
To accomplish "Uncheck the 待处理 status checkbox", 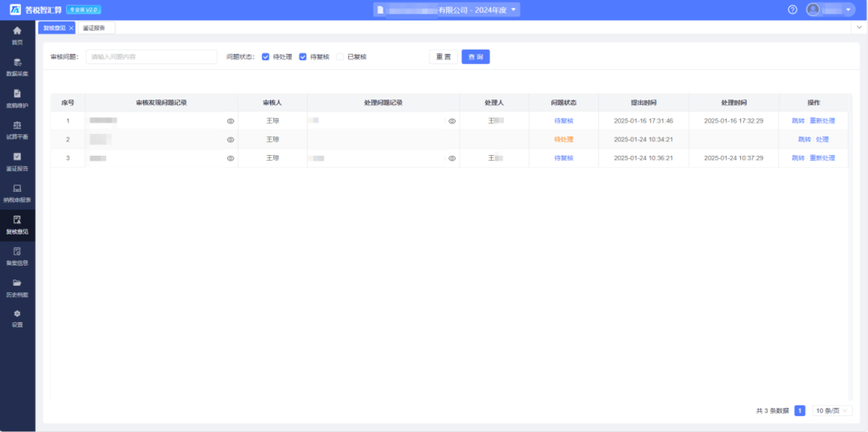I will click(266, 56).
